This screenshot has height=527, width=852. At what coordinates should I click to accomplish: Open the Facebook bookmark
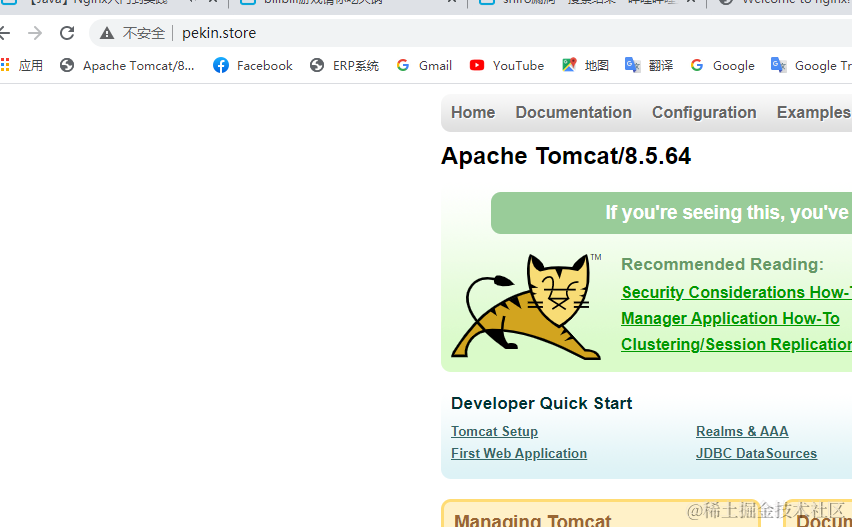click(x=253, y=66)
